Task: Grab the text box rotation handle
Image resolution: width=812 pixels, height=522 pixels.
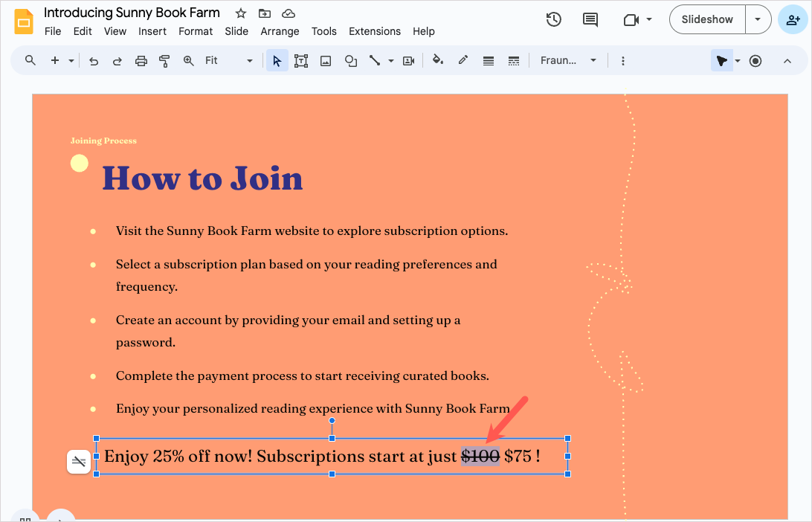Action: (x=332, y=421)
